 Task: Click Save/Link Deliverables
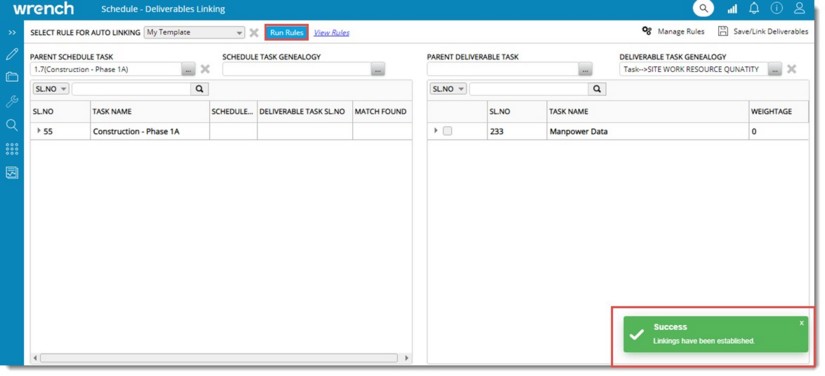[x=763, y=32]
